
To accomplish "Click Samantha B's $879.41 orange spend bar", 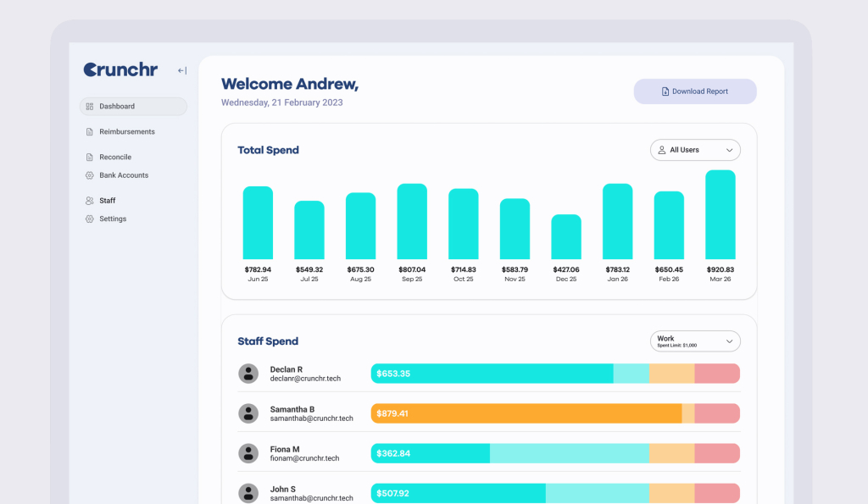I will (x=526, y=413).
